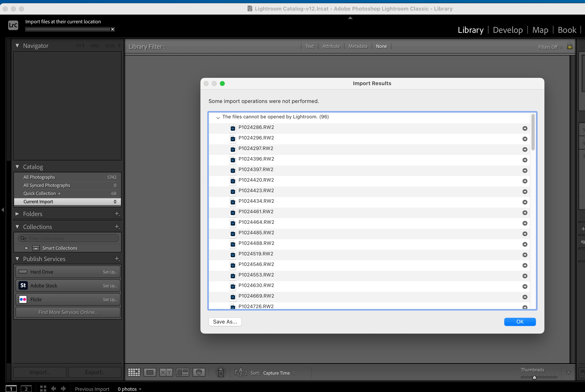Select second monitor window button
Screen dimensions: 585x392
coord(26,389)
